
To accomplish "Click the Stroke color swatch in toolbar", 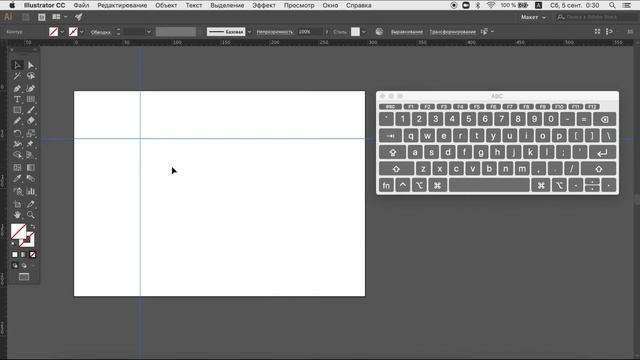I will tap(27, 240).
